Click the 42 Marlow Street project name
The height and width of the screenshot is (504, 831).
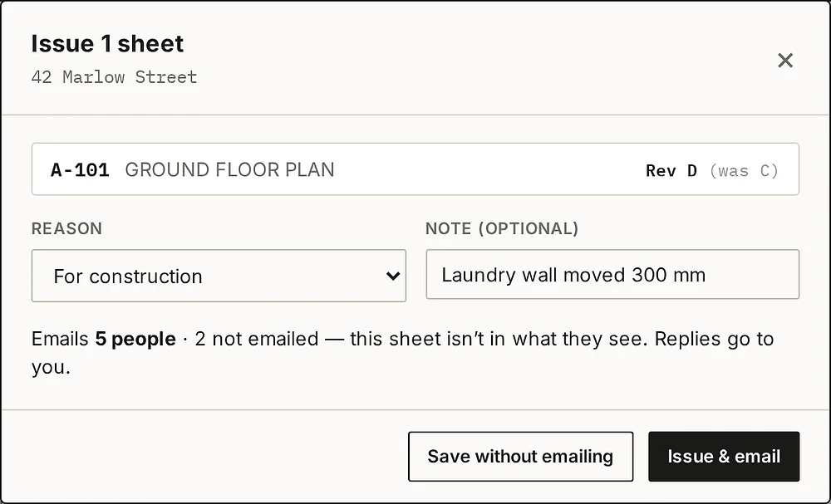point(114,77)
